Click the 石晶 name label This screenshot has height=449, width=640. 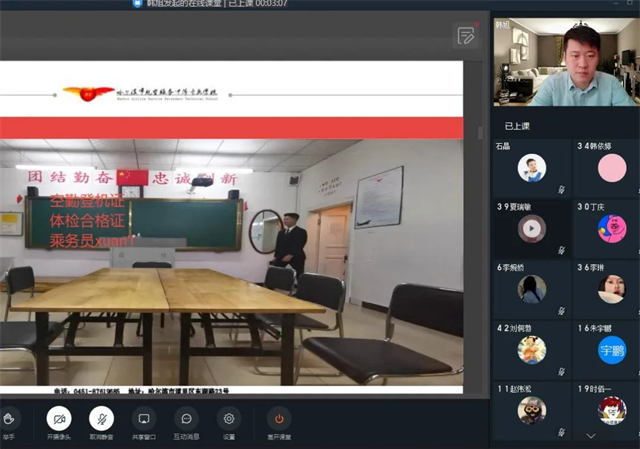503,146
